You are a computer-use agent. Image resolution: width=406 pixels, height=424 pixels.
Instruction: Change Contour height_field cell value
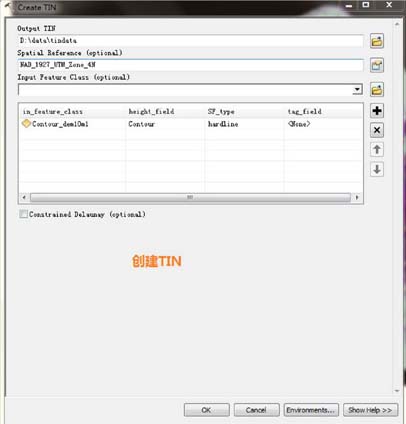point(165,124)
